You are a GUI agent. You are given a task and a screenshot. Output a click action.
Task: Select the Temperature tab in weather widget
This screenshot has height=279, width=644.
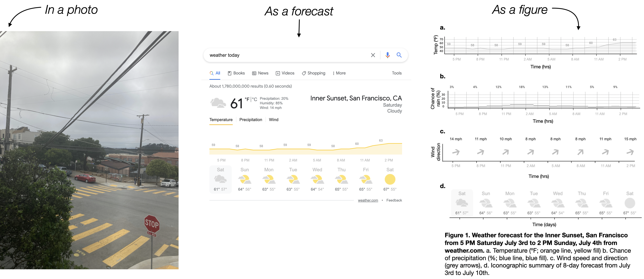[221, 119]
